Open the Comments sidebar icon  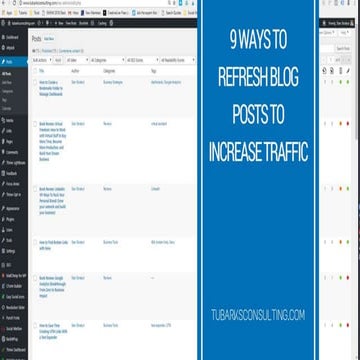point(3,152)
